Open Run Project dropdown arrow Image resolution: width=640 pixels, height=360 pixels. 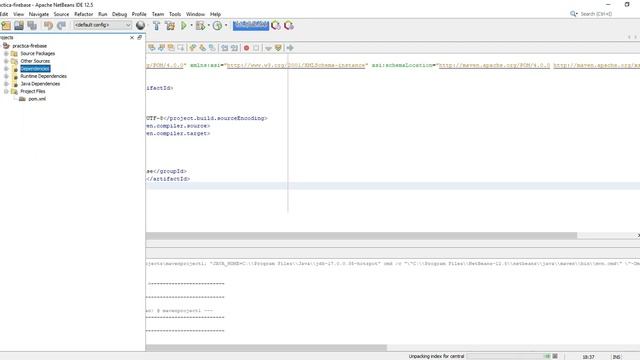(191, 25)
